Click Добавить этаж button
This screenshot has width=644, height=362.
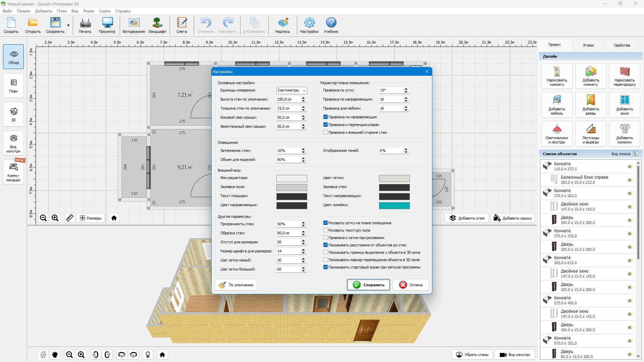tap(467, 218)
